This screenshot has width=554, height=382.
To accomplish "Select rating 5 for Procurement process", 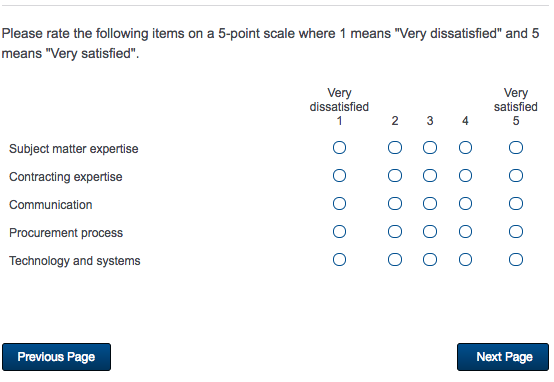I will pyautogui.click(x=515, y=232).
